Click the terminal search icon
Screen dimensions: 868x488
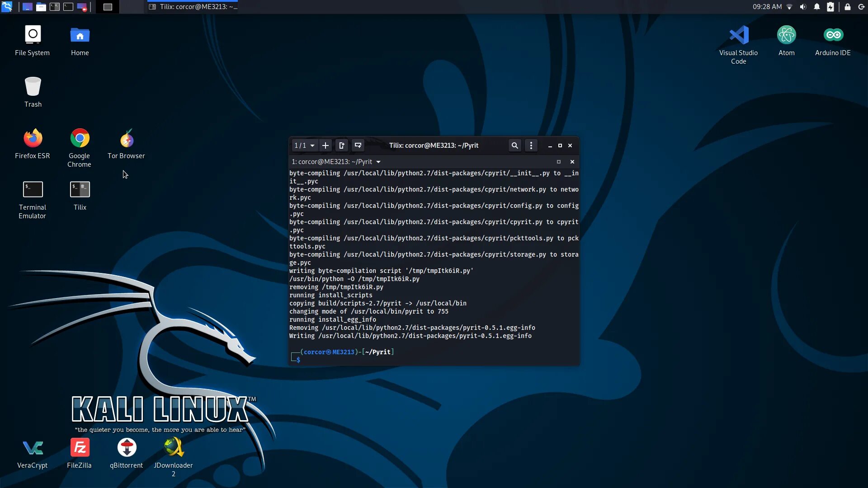514,145
